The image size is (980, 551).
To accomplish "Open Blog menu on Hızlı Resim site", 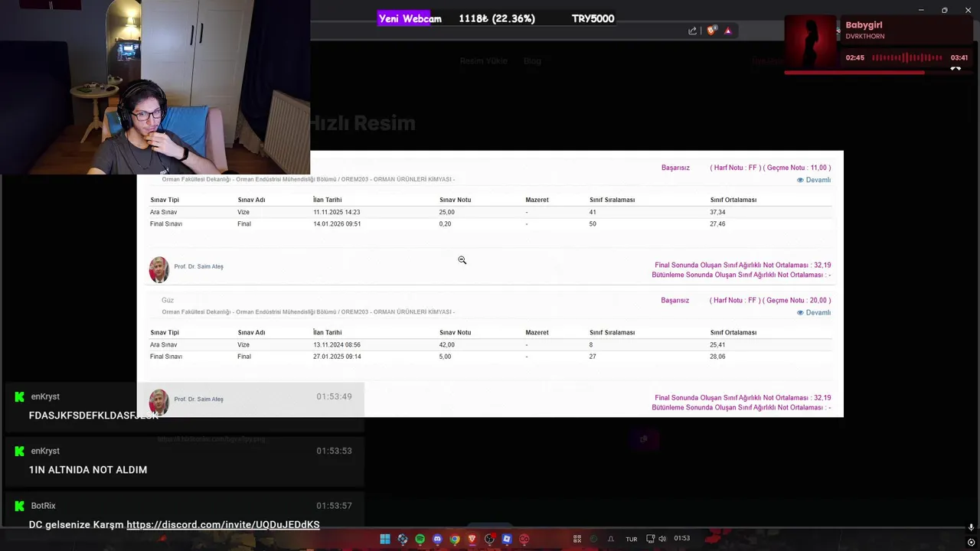I will coord(532,60).
